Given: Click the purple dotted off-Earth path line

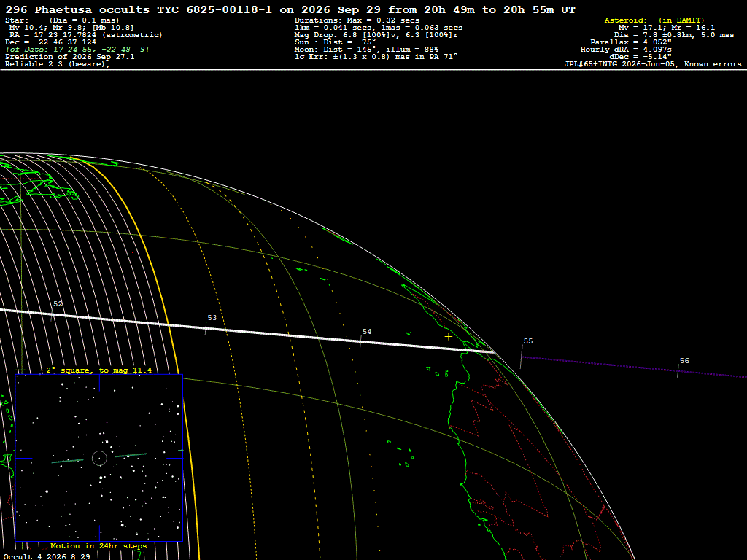Looking at the screenshot, I should 634,367.
